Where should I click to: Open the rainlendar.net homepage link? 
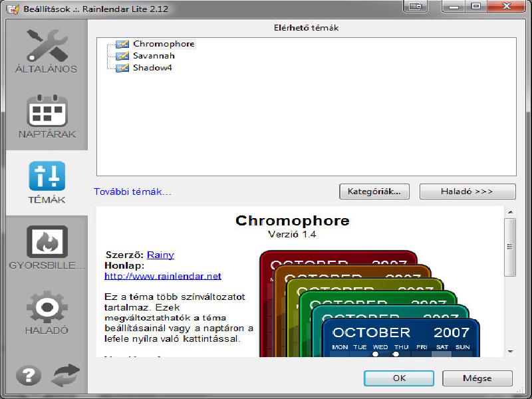[163, 276]
